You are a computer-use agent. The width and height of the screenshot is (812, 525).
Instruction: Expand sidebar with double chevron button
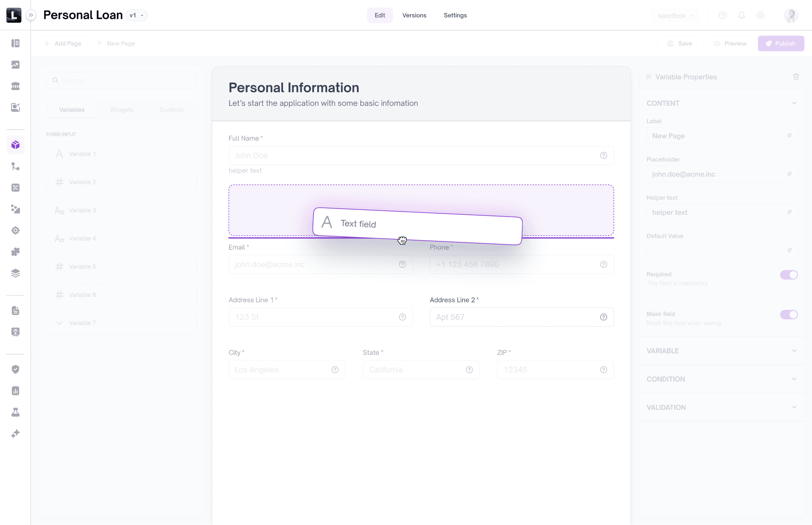coord(31,15)
